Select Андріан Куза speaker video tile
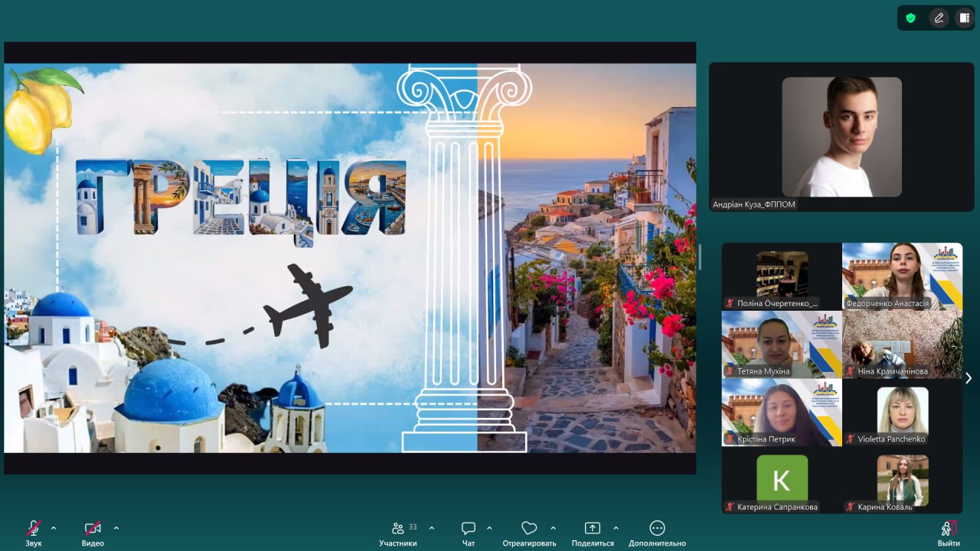The height and width of the screenshot is (551, 980). click(x=841, y=137)
